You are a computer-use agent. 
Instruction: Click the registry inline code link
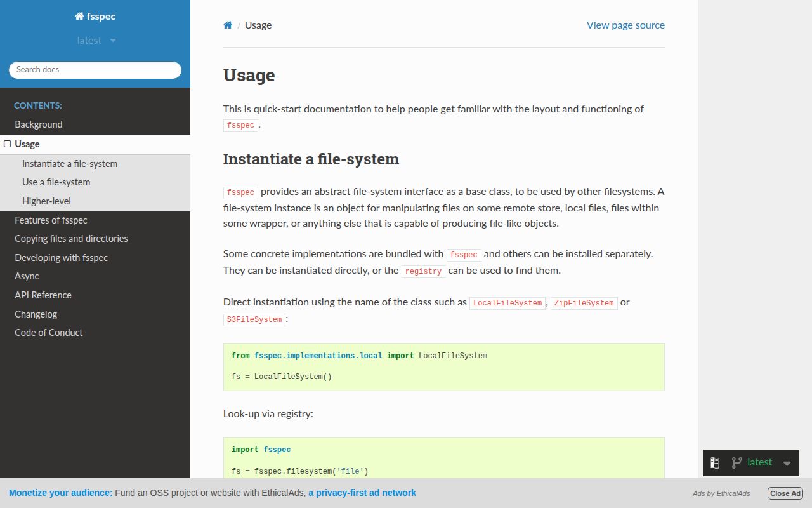pos(423,271)
